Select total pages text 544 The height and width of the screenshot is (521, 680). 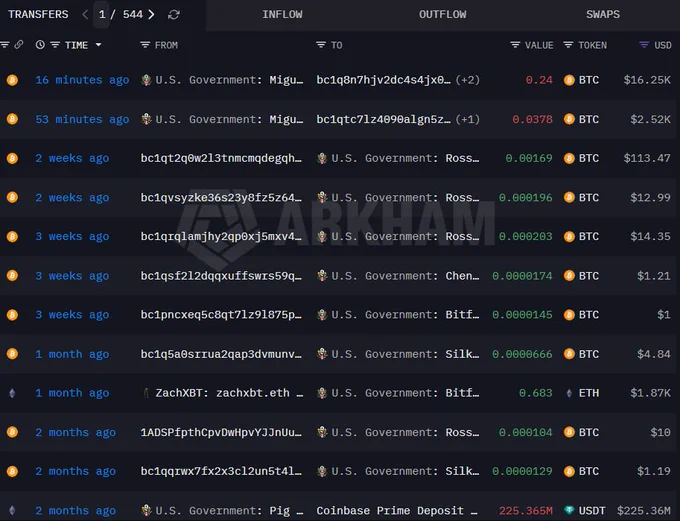coord(133,14)
